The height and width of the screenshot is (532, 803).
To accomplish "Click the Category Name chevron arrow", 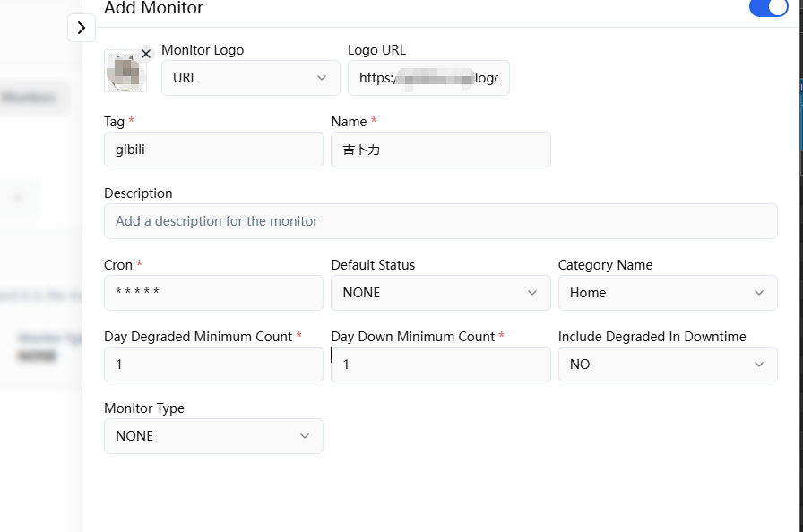I will [x=759, y=293].
